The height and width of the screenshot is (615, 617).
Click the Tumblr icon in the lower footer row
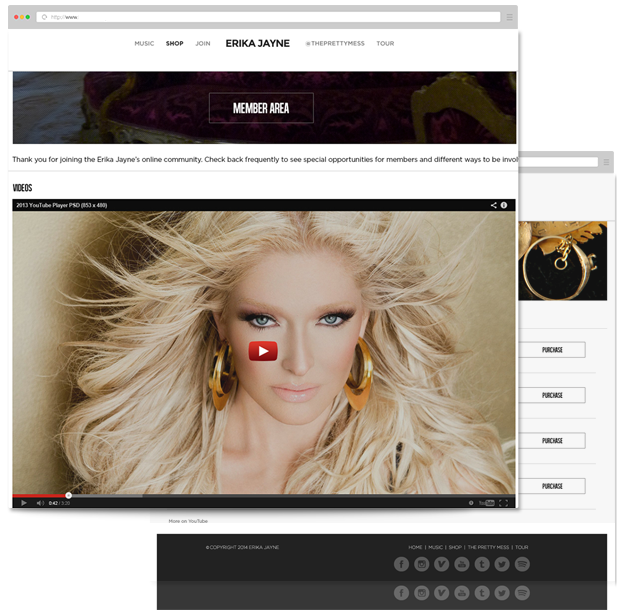482,593
